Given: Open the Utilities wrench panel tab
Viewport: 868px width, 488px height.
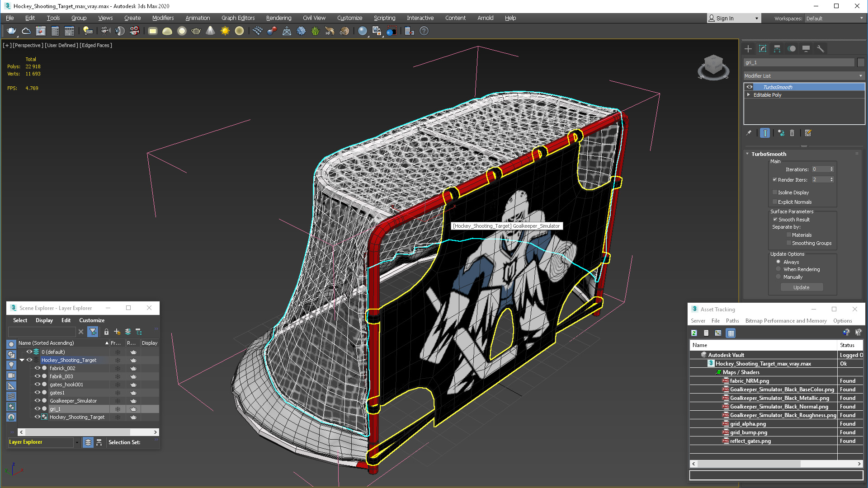Looking at the screenshot, I should (x=821, y=49).
